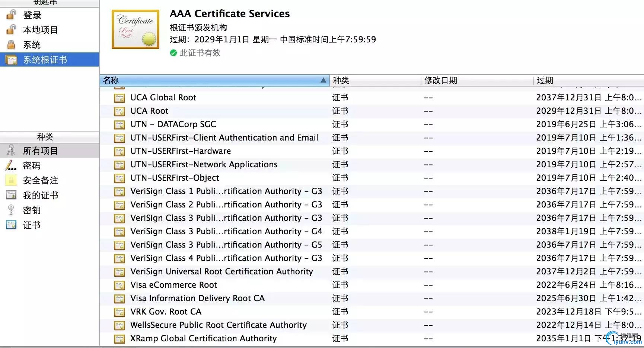Select the UTN-USERFirst-Hardware certificate
Viewport: 644px width, 348px height.
point(372,151)
